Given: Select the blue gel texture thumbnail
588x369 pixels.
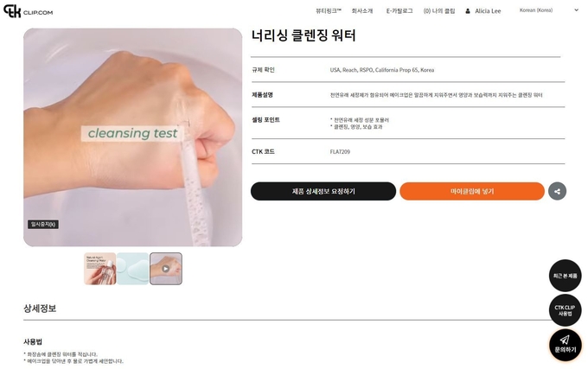Looking at the screenshot, I should [133, 269].
